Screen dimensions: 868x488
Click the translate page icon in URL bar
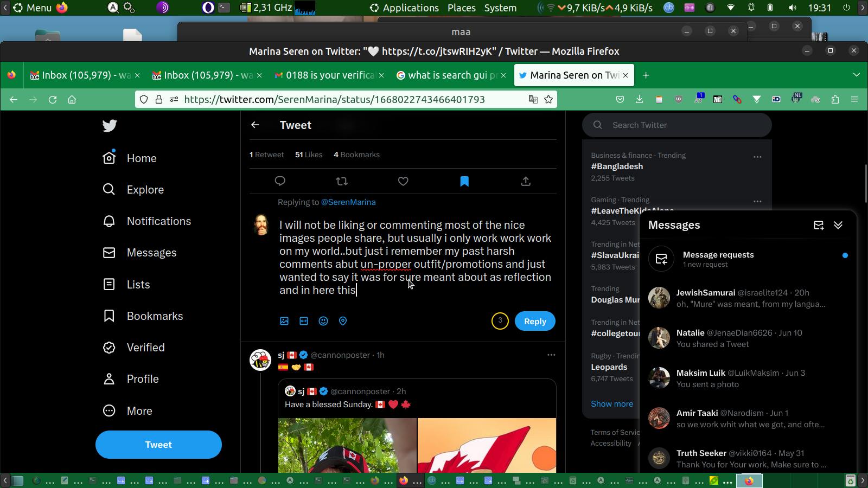(533, 99)
